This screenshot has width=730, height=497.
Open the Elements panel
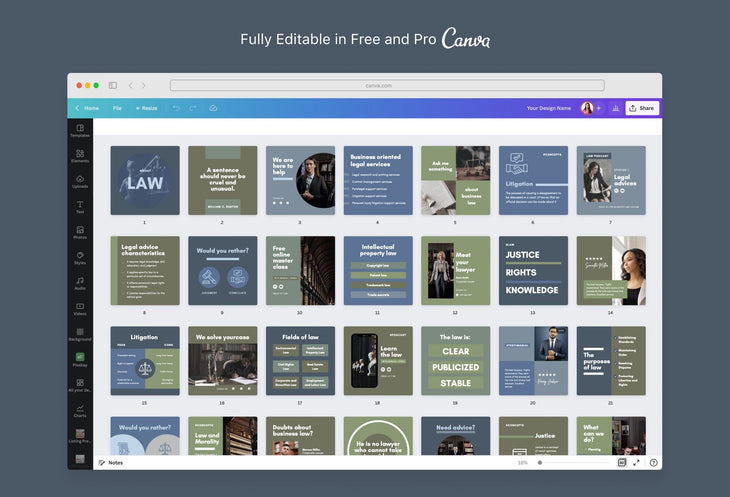80,156
